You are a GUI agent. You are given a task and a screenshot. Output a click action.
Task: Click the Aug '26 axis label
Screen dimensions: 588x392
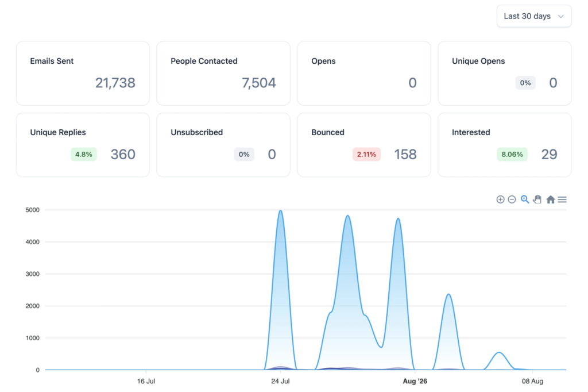[415, 381]
